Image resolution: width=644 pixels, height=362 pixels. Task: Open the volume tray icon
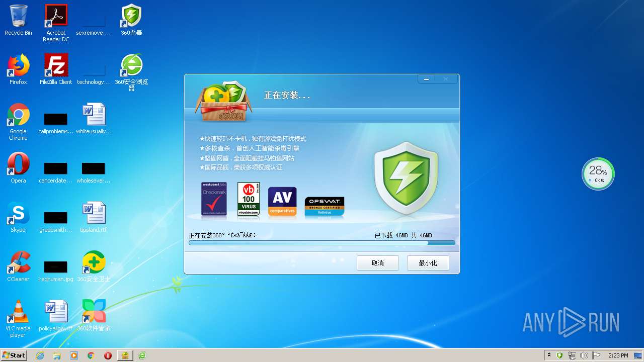(x=584, y=355)
